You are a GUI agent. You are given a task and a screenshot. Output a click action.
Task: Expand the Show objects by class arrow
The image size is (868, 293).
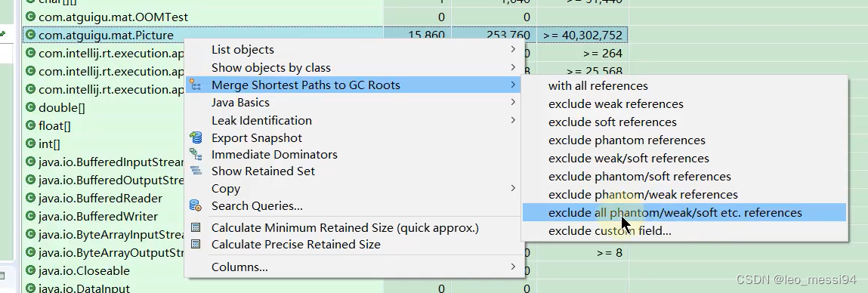click(513, 67)
